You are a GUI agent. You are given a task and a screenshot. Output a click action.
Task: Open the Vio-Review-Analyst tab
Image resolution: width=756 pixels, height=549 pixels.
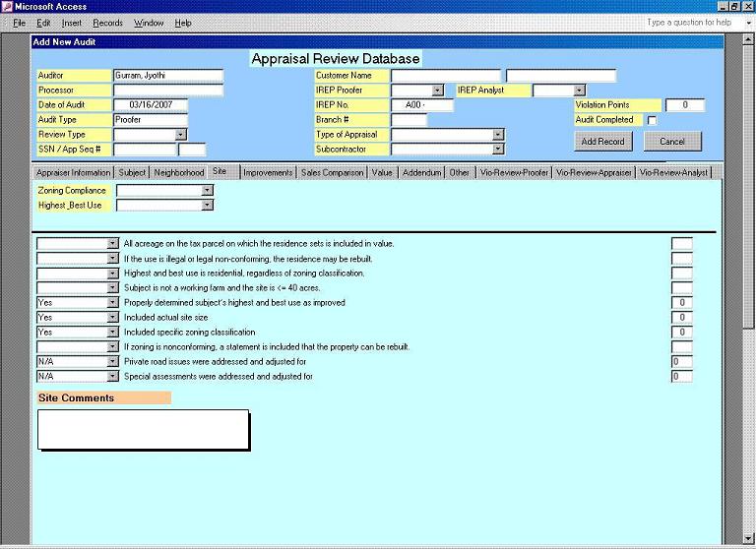pos(673,172)
